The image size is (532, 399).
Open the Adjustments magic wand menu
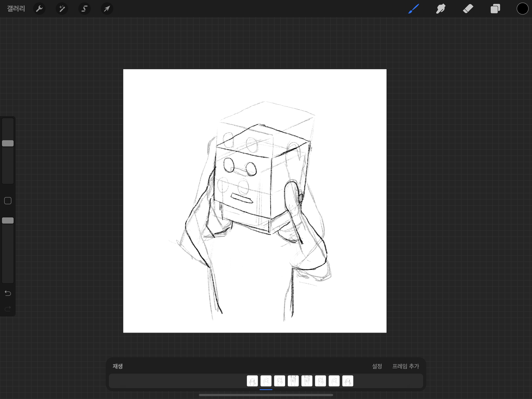[x=62, y=9]
